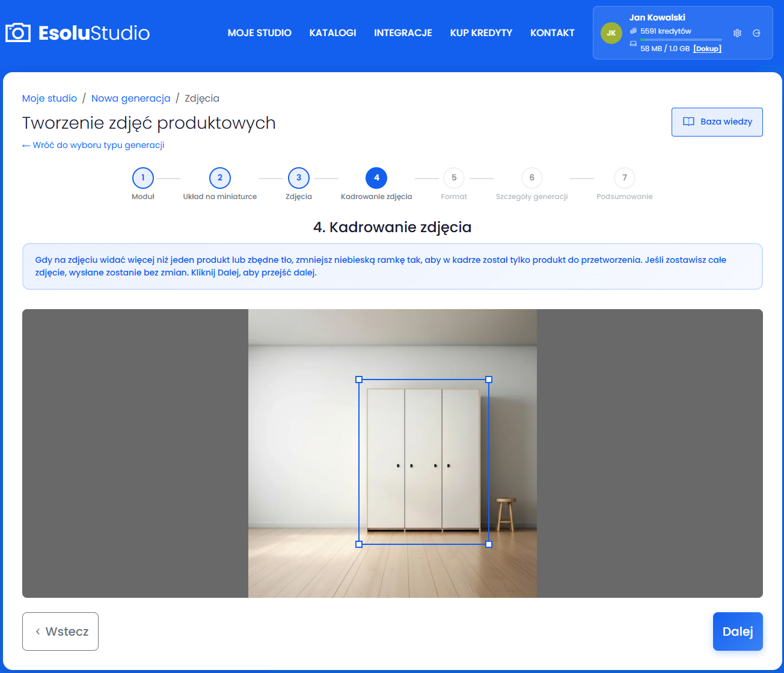Click the EsoluStudio camera logo icon
The image size is (784, 673).
pos(18,32)
